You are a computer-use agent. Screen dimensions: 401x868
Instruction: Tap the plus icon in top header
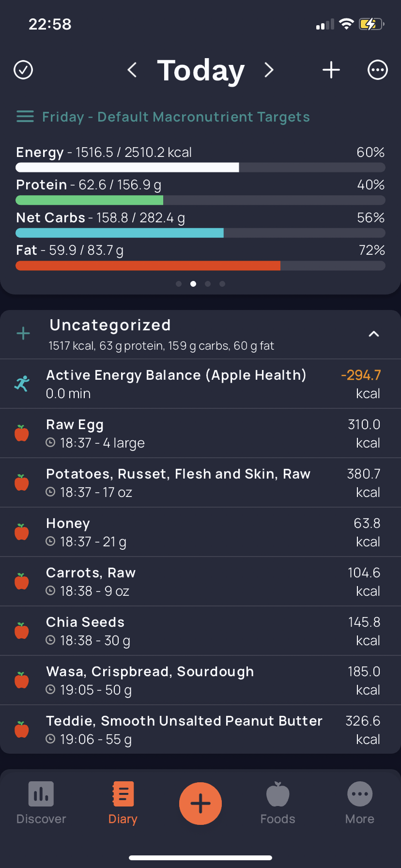(331, 70)
